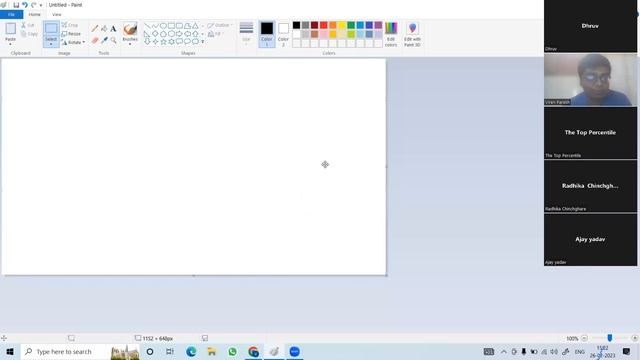Screen dimensions: 640x360
Task: Open the line Size dropdown
Action: [x=246, y=34]
